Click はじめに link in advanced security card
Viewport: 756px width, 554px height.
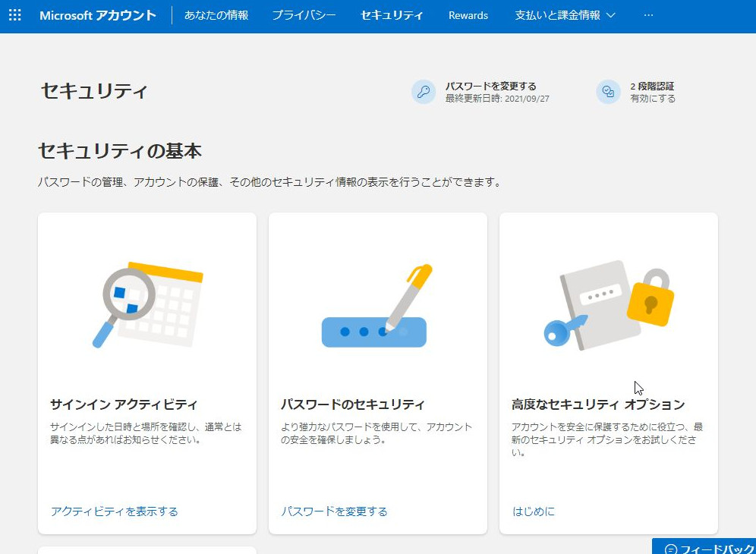(534, 511)
